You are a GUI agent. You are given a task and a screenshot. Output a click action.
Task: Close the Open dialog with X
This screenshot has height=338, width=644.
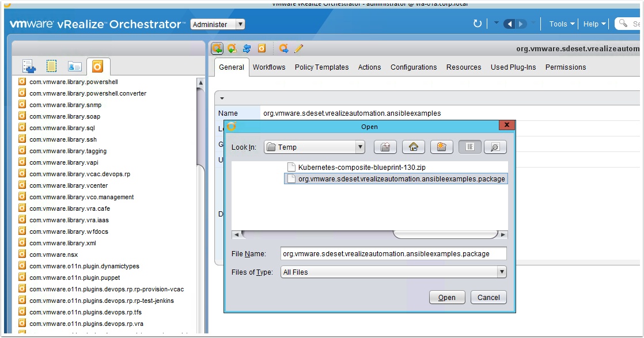click(x=507, y=125)
